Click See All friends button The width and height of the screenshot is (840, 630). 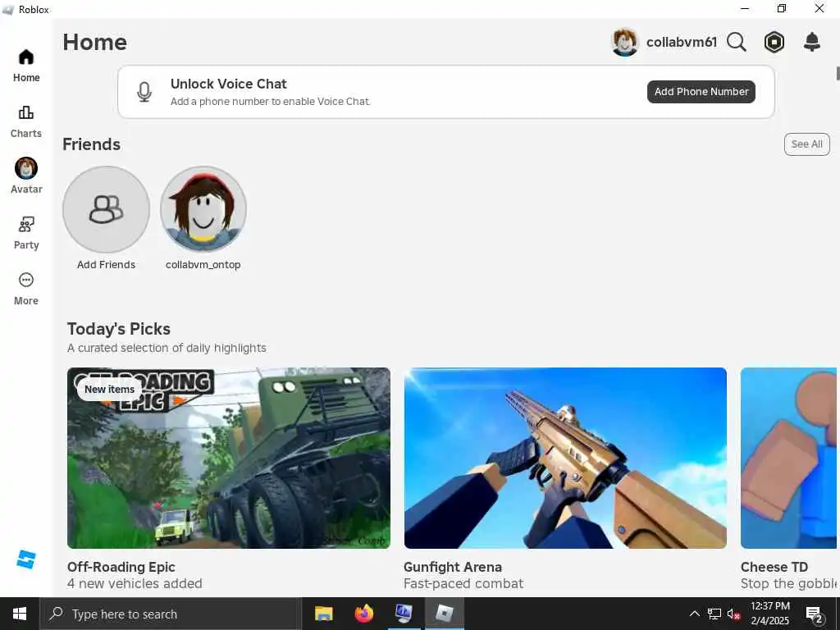coord(807,144)
